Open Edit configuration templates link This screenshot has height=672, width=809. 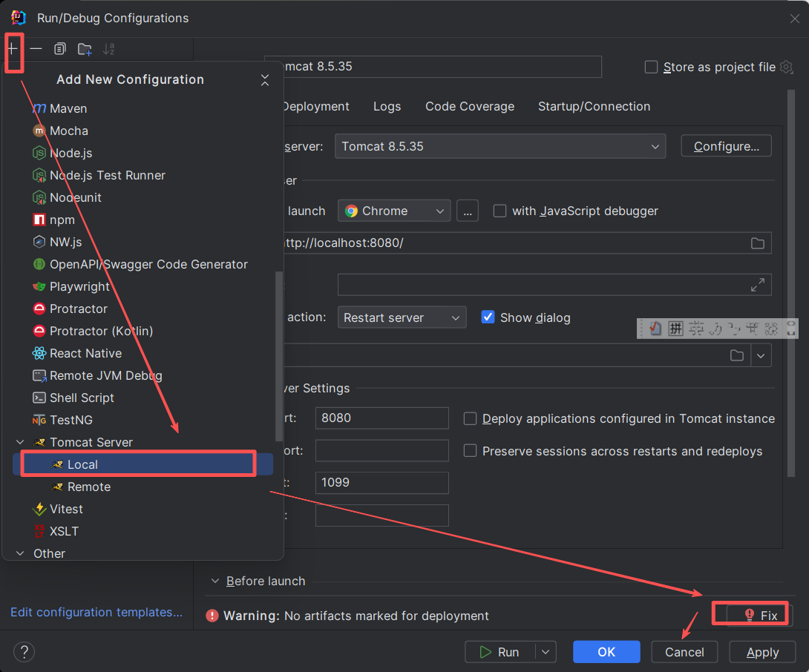(x=96, y=612)
